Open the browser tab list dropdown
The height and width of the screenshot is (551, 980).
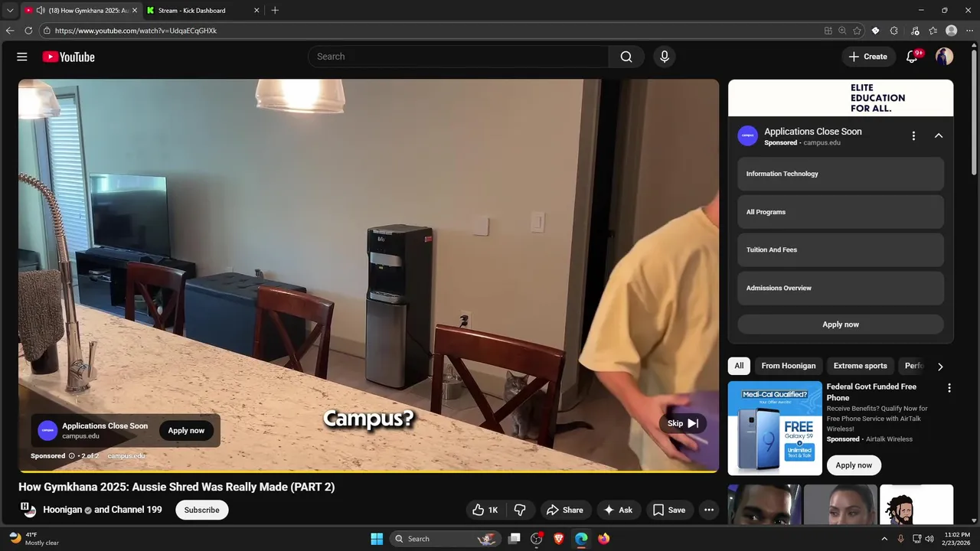click(x=10, y=11)
